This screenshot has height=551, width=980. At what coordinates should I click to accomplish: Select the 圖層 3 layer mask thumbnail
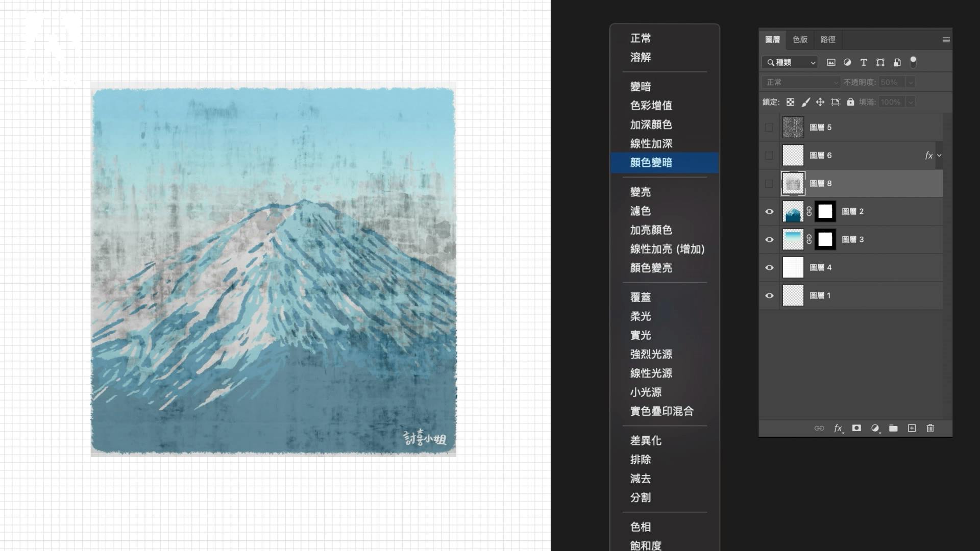click(825, 239)
